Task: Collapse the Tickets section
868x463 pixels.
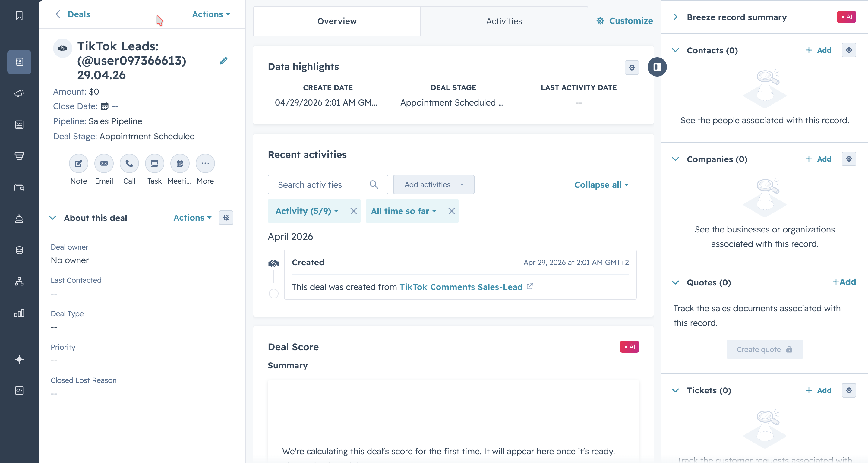Action: coord(675,390)
